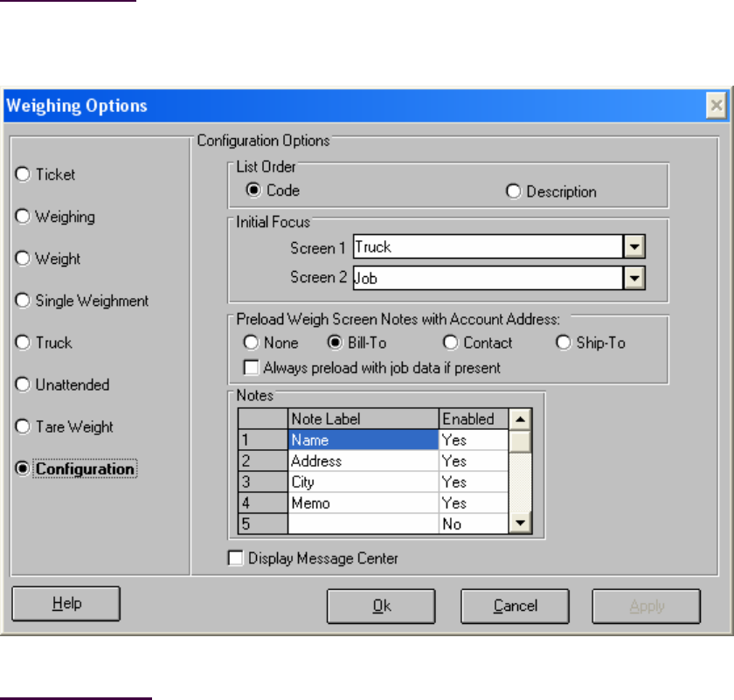
Task: Select the Address note label cell
Action: pyautogui.click(x=363, y=461)
